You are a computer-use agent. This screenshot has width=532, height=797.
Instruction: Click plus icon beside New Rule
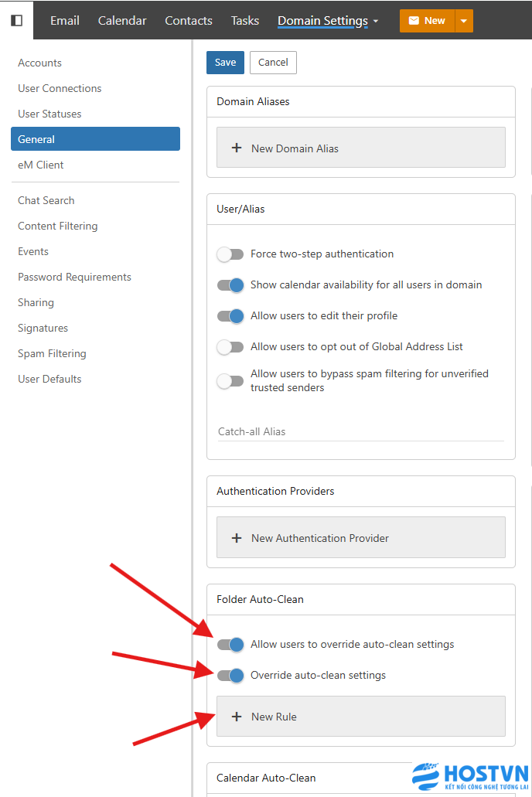click(237, 717)
